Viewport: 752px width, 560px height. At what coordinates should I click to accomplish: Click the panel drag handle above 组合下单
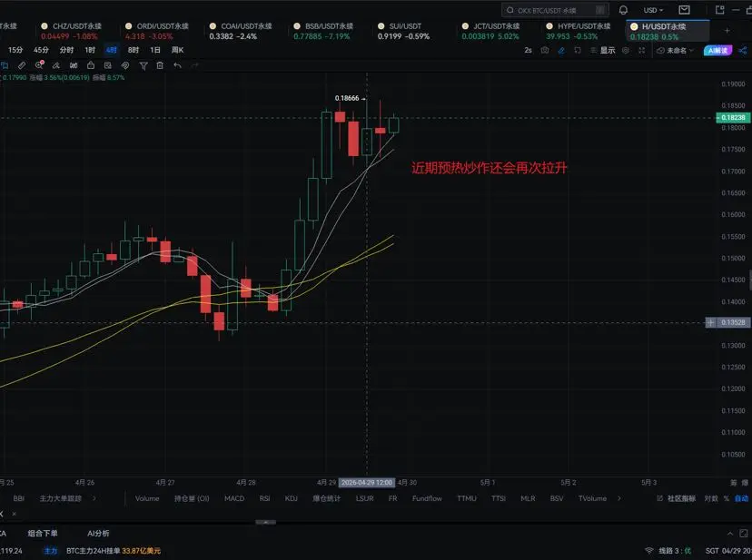266,522
